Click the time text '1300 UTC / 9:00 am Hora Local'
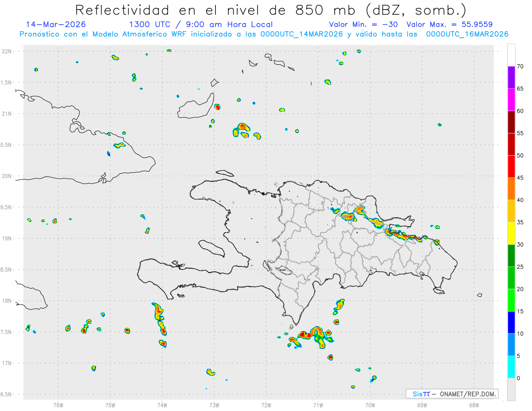532x411 pixels. click(201, 24)
